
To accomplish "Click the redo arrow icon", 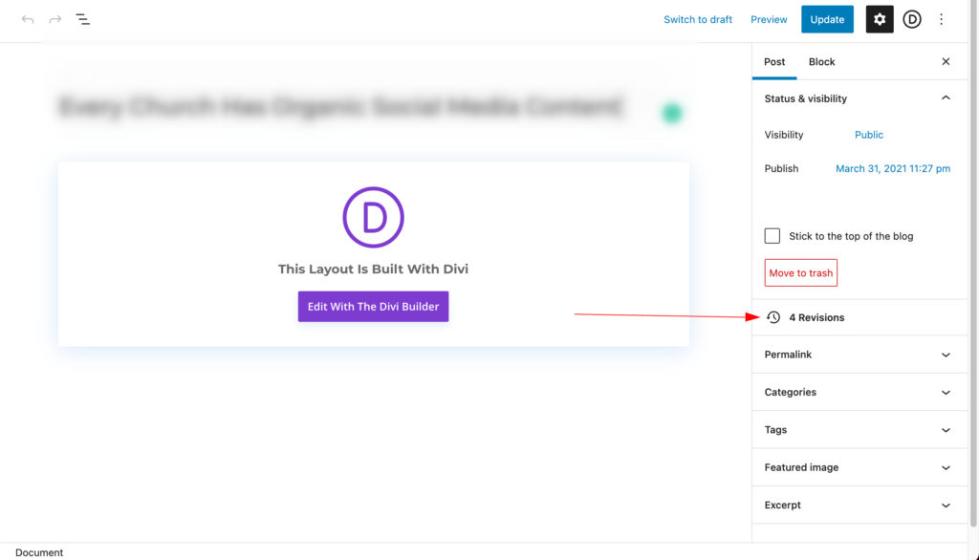I will coord(54,19).
